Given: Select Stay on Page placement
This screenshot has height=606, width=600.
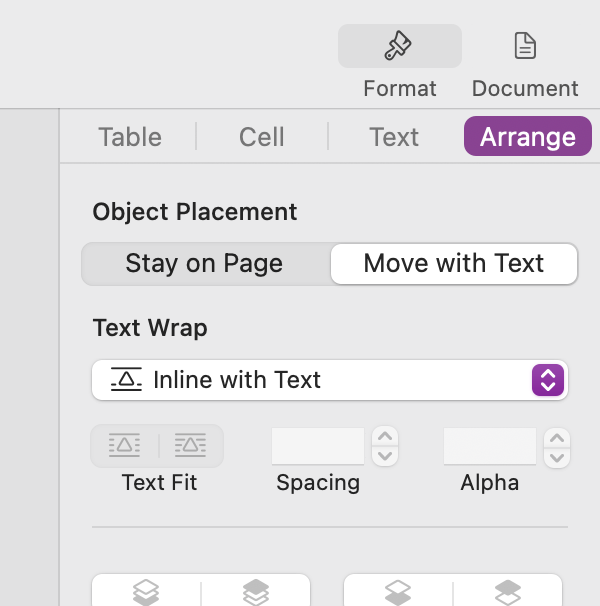Looking at the screenshot, I should [204, 264].
